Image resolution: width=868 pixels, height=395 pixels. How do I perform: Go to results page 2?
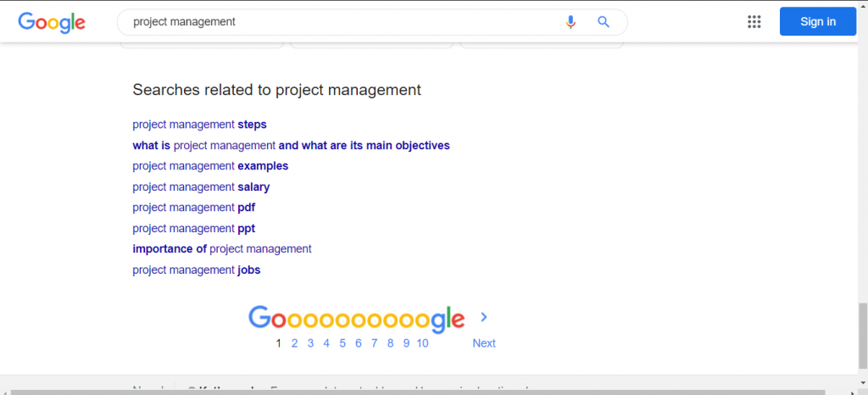(x=294, y=343)
